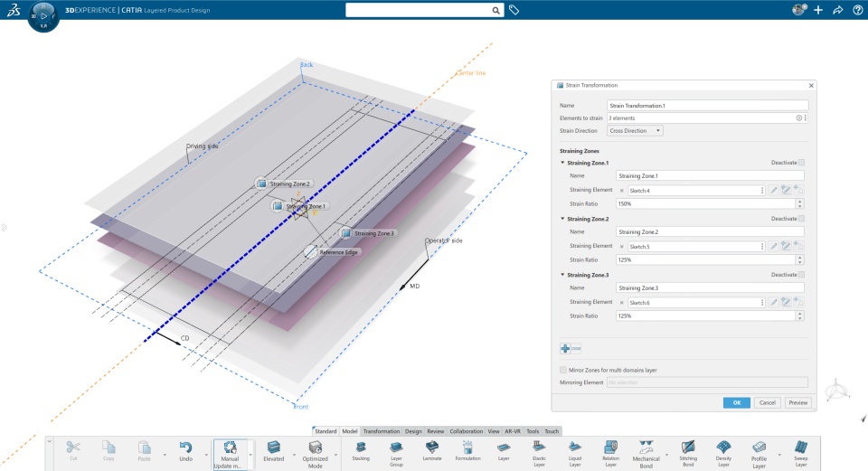Check Deactivate for Straining Zone.3
The height and width of the screenshot is (471, 868).
tap(802, 275)
